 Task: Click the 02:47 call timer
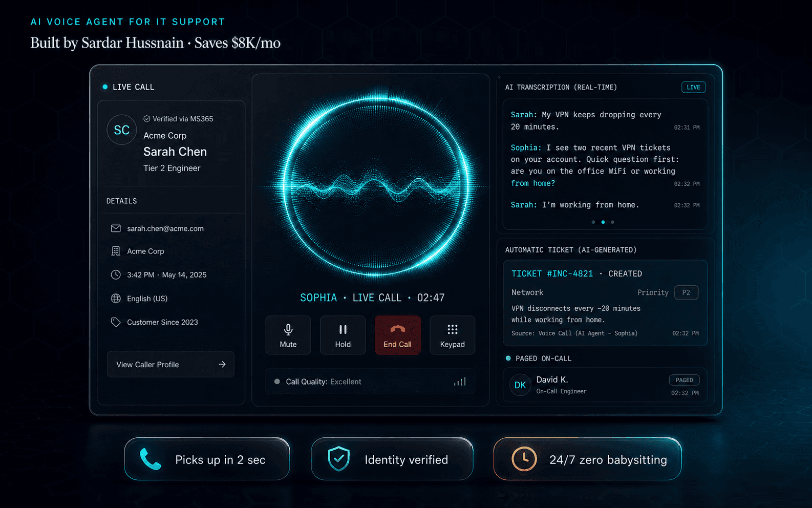click(x=431, y=298)
